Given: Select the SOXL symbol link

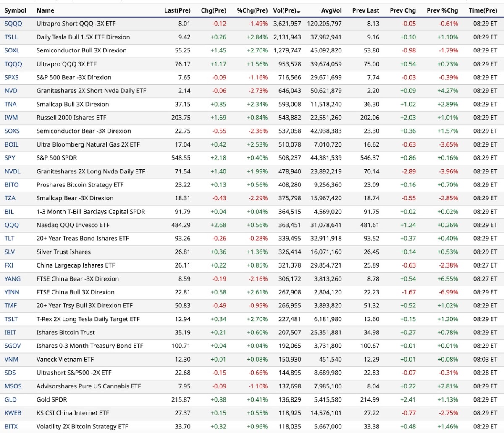Looking at the screenshot, I should [x=12, y=50].
